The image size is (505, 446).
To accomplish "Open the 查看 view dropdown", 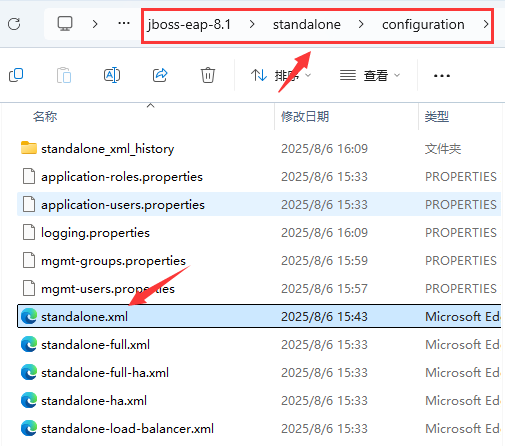I will pyautogui.click(x=369, y=76).
